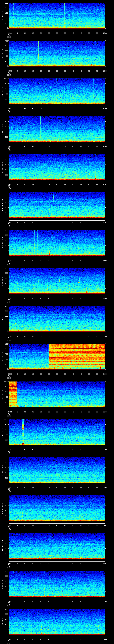The image size is (114, 644).
Task: Click the broadband noise block in 7:23:00 spectrogram
Action: coord(77,356)
